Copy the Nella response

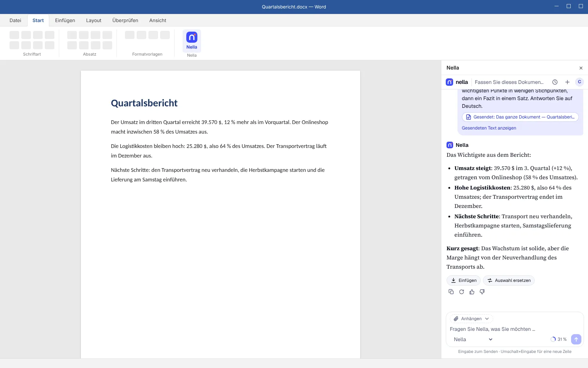coord(451,292)
